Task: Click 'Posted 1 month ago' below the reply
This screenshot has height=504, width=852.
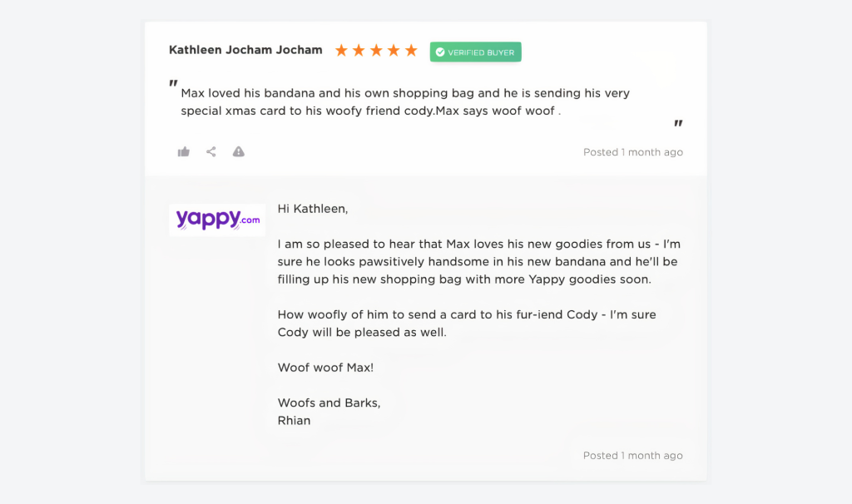Action: [x=633, y=455]
